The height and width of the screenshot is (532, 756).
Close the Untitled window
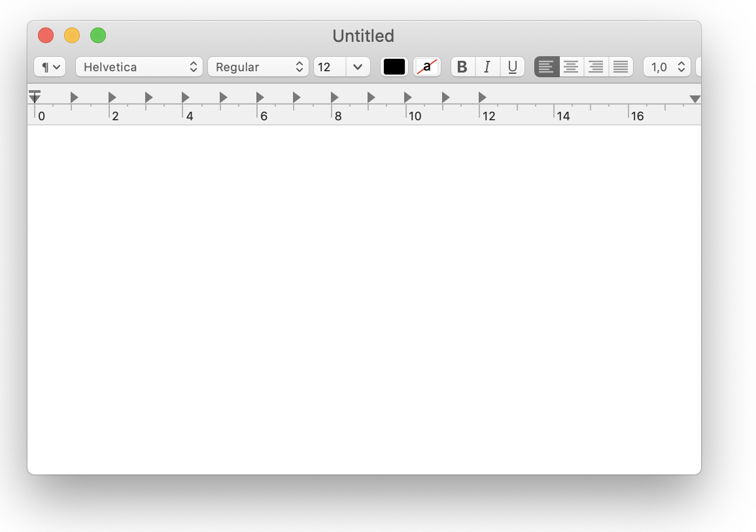pos(46,36)
